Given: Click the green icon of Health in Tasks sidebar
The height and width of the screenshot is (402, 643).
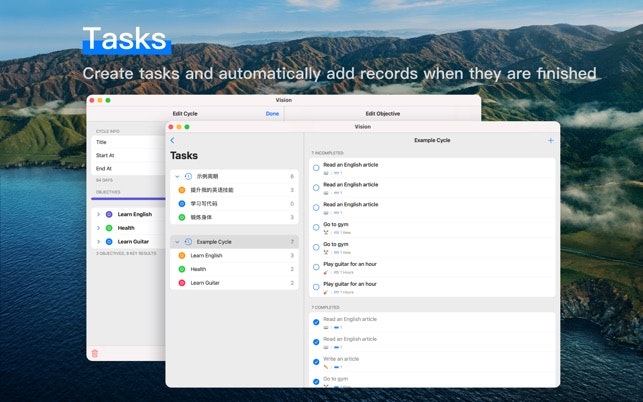Looking at the screenshot, I should [182, 269].
